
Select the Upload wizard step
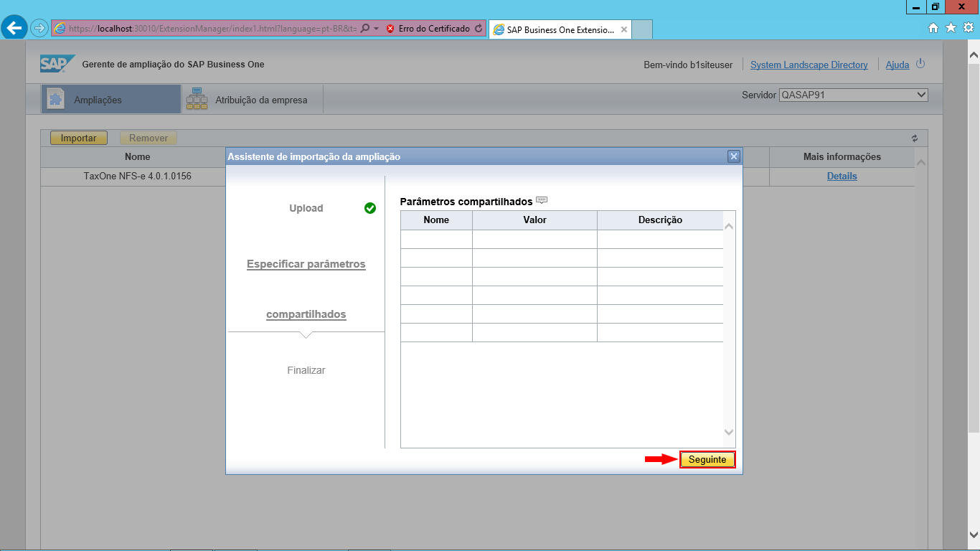(x=306, y=209)
